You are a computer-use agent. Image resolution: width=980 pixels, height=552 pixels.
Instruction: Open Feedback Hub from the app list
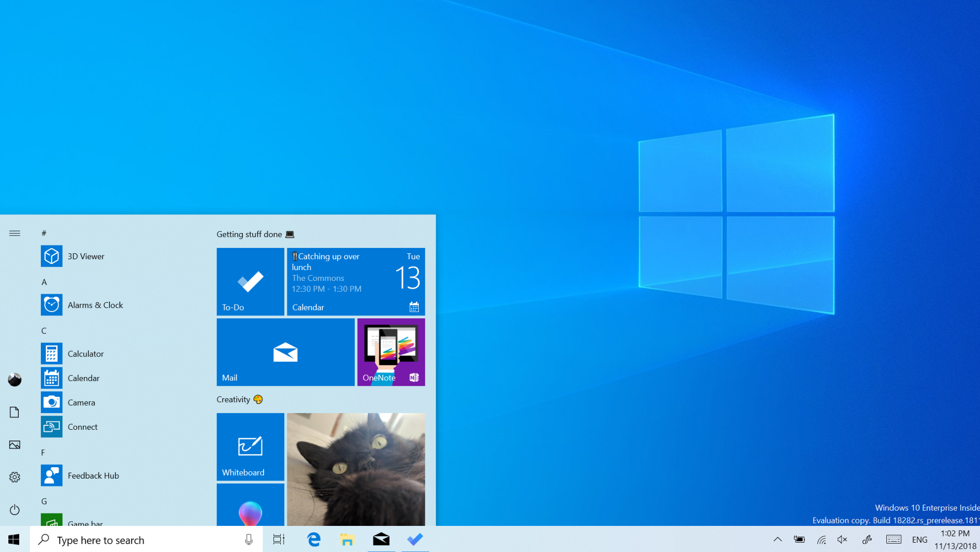(x=93, y=475)
